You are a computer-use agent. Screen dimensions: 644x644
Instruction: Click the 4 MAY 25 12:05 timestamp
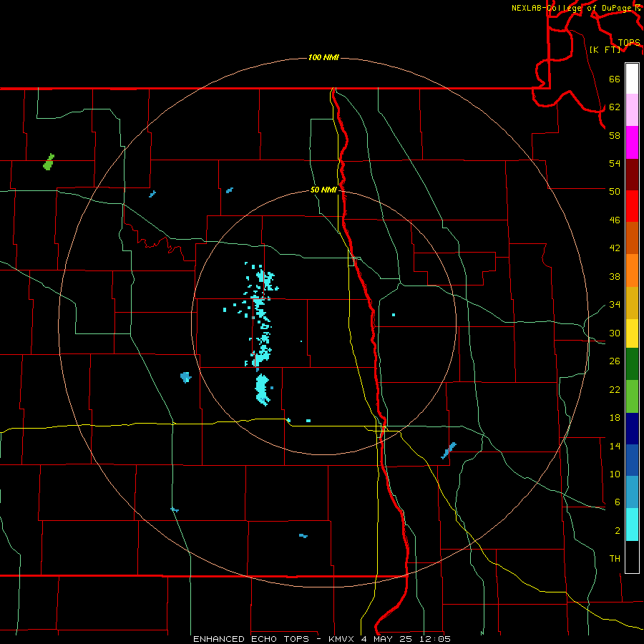406,639
